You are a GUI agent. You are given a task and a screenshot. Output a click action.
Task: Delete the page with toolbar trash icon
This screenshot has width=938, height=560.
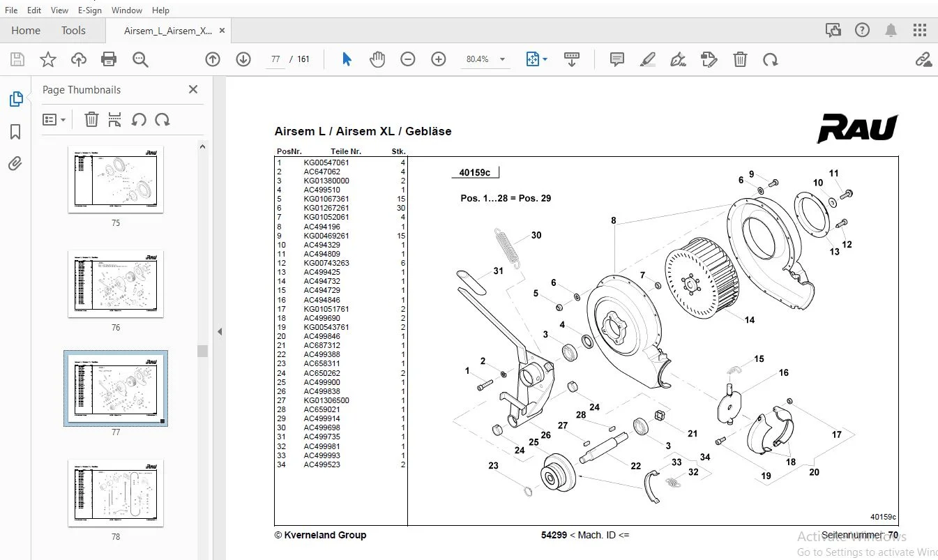pos(741,59)
